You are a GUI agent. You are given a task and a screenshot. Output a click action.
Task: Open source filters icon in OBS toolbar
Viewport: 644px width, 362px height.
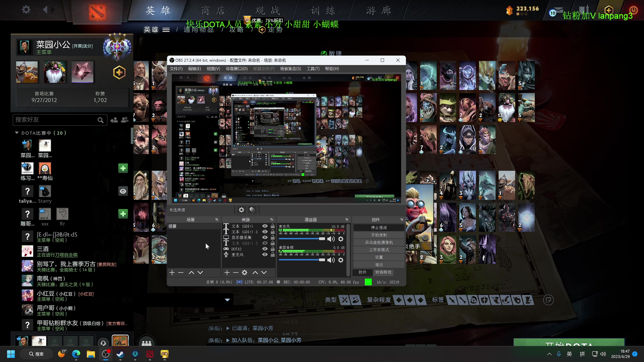pos(252,210)
